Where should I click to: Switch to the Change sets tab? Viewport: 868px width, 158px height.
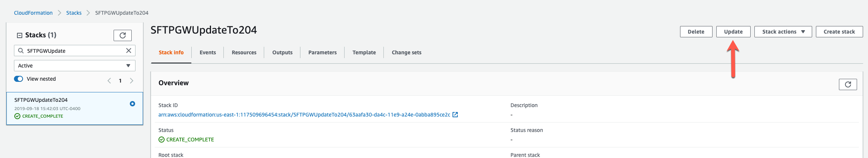pos(406,52)
